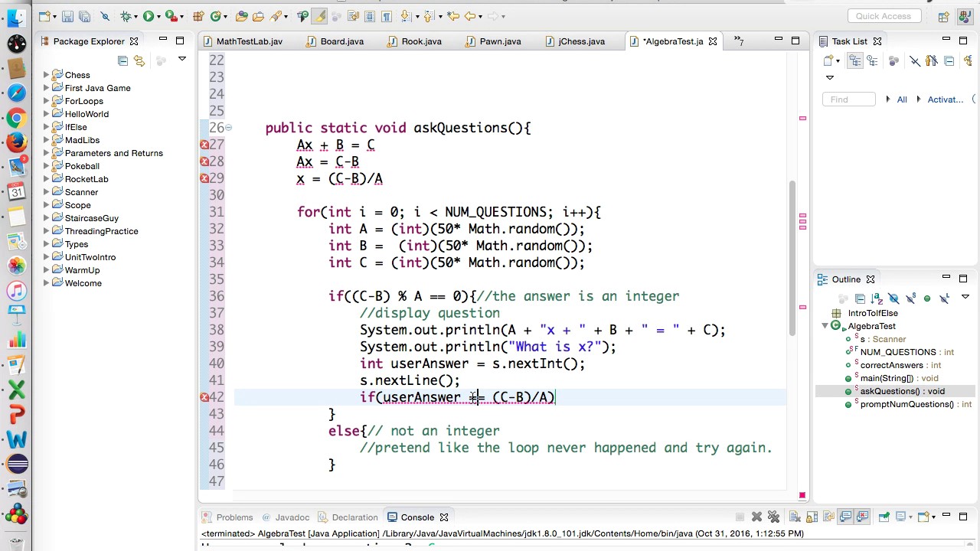Click the Run Last Tool coverage icon

(x=171, y=16)
